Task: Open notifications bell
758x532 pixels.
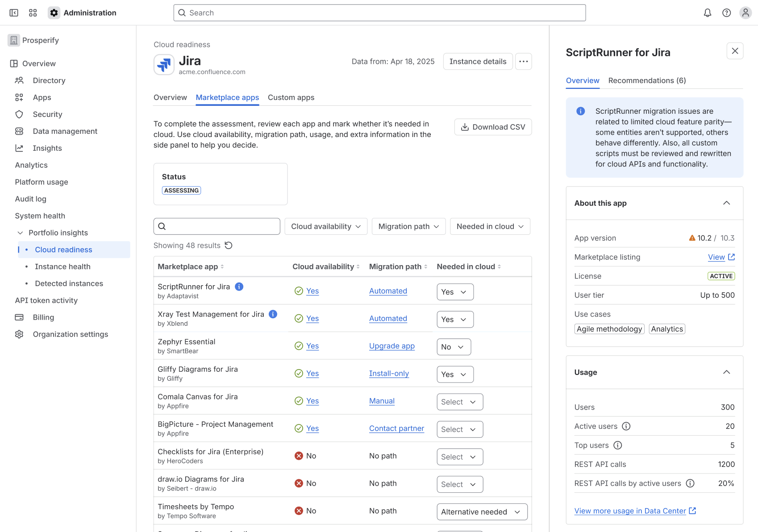Action: [707, 12]
